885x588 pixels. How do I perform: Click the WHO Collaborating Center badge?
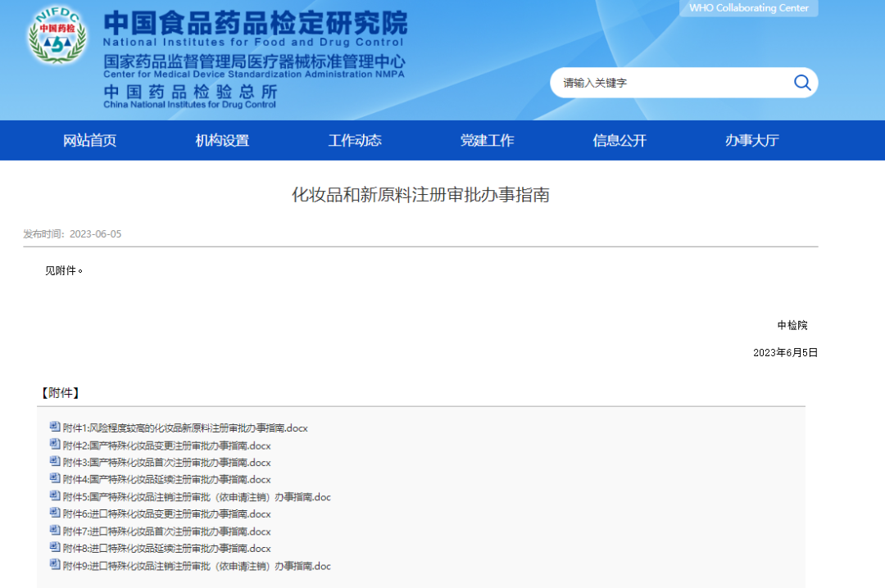point(748,8)
